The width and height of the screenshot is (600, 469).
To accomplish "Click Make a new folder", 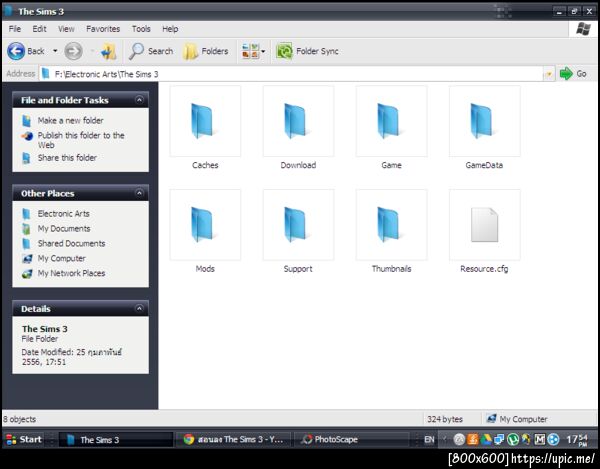I will (x=70, y=121).
